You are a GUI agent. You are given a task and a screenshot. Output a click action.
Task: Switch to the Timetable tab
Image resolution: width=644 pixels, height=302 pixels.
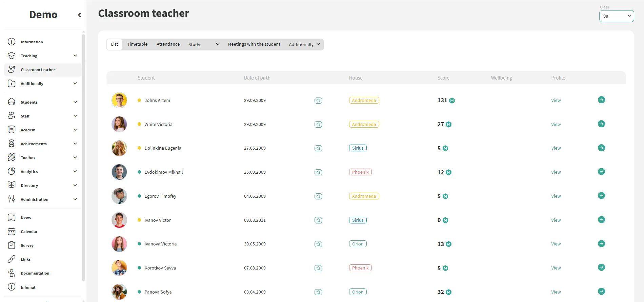(x=137, y=44)
